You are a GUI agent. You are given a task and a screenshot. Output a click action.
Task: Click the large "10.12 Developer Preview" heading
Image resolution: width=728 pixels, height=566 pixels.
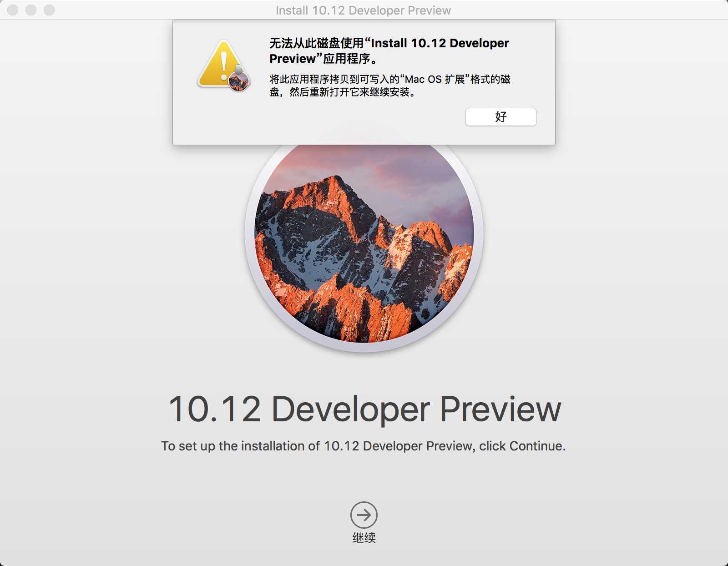pyautogui.click(x=364, y=409)
